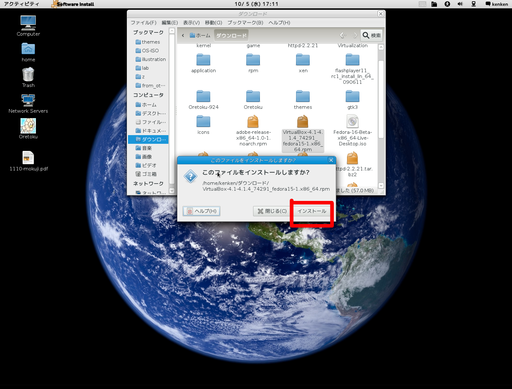Click the Activities button in top bar

click(x=21, y=4)
